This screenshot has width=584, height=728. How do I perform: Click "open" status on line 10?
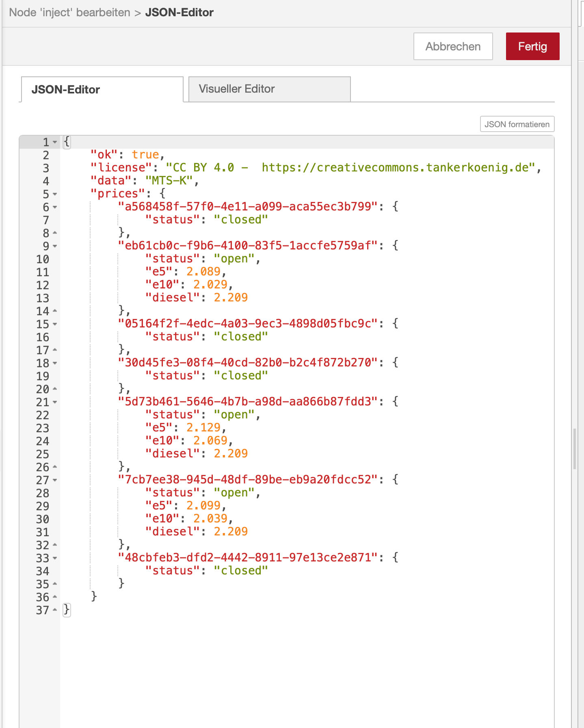234,259
